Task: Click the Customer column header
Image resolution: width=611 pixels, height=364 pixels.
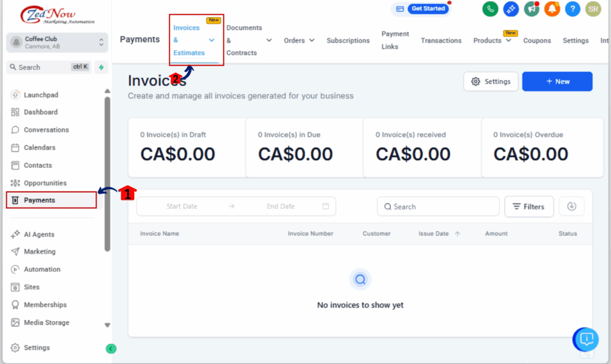Action: pyautogui.click(x=377, y=233)
